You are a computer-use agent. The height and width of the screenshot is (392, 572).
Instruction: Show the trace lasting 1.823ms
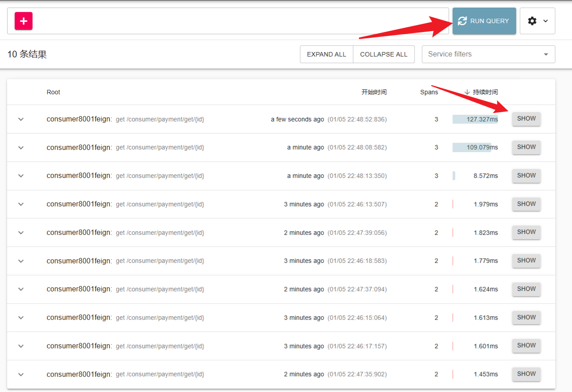tap(526, 232)
